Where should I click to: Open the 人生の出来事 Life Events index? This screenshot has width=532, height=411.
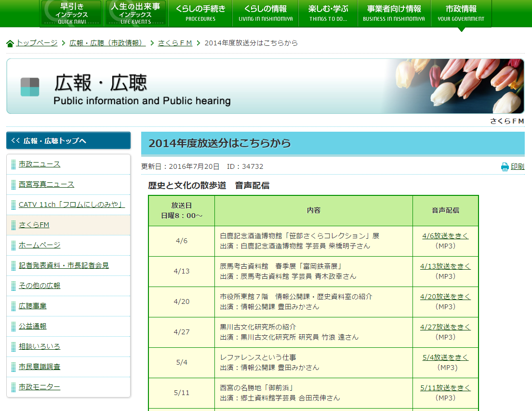click(x=135, y=13)
